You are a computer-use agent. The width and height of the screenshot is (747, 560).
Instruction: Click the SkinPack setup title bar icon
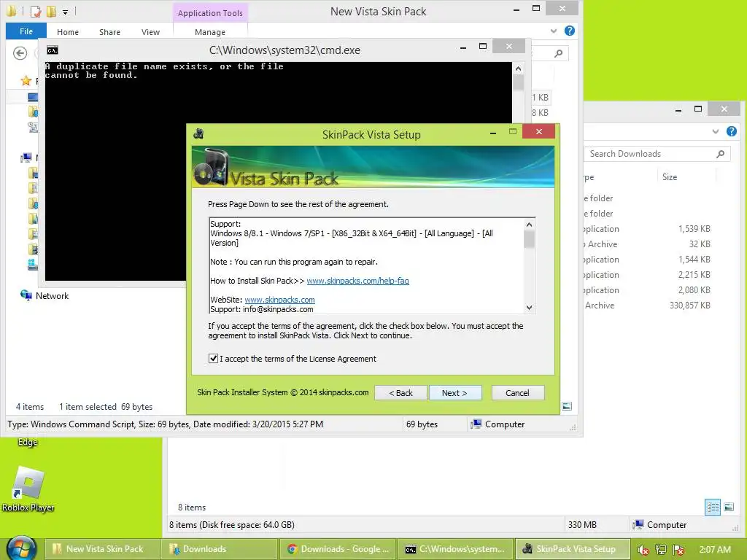(x=199, y=134)
